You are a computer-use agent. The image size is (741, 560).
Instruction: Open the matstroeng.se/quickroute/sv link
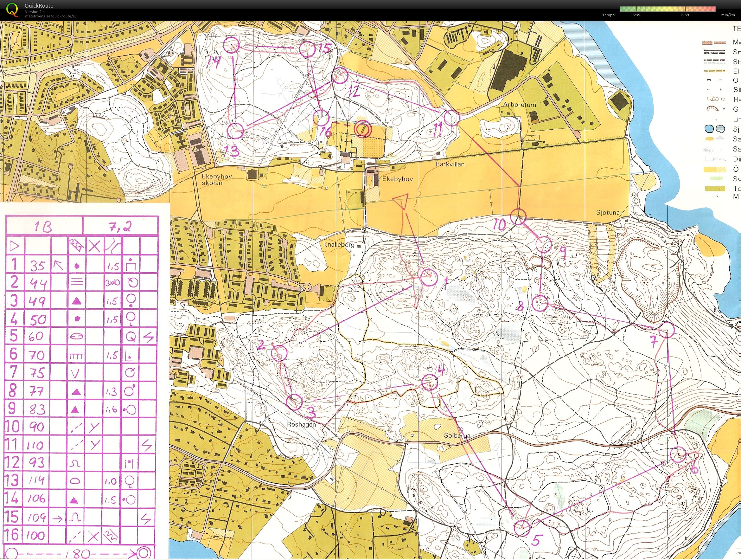[51, 16]
